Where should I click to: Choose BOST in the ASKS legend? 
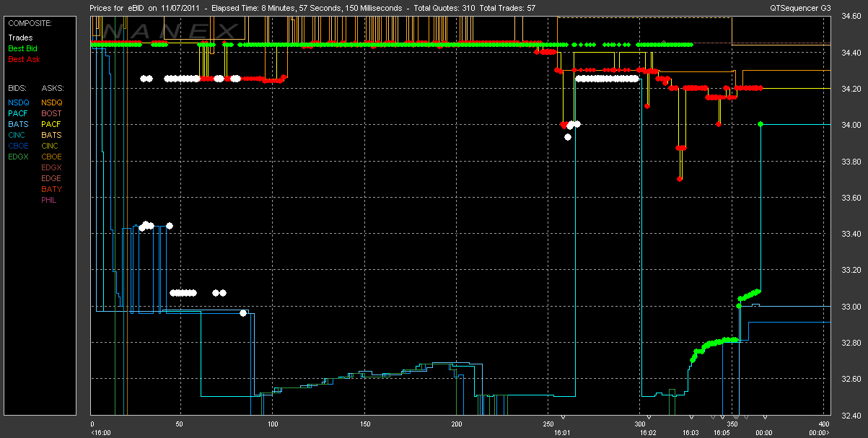tap(52, 113)
